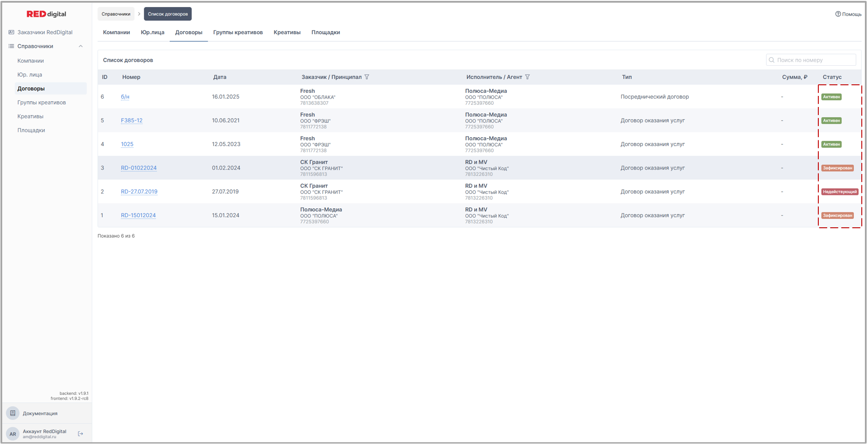Open contract F385-12 link
This screenshot has height=444, width=868.
click(x=132, y=120)
